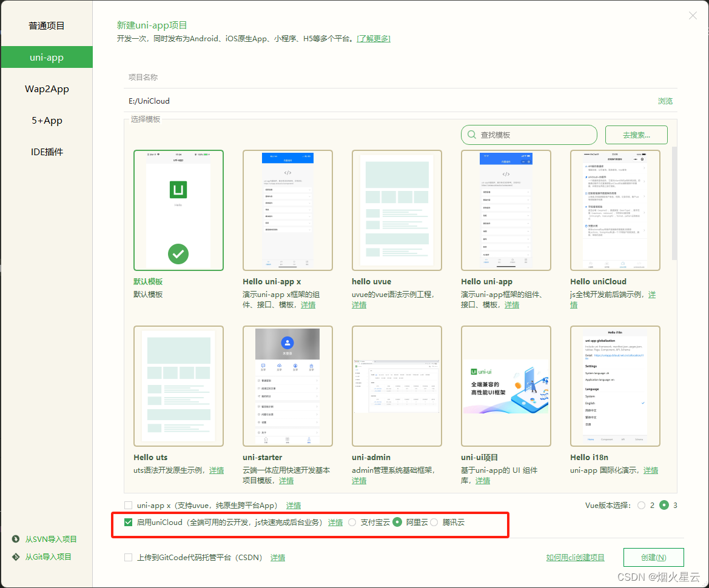The image size is (709, 588).
Task: Click the Hello uniCloud template title
Action: 598,281
